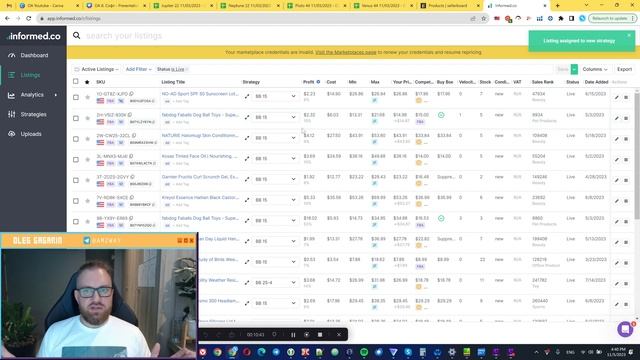
Task: Open strategy dropdown showing BB 25-4
Action: point(275,282)
